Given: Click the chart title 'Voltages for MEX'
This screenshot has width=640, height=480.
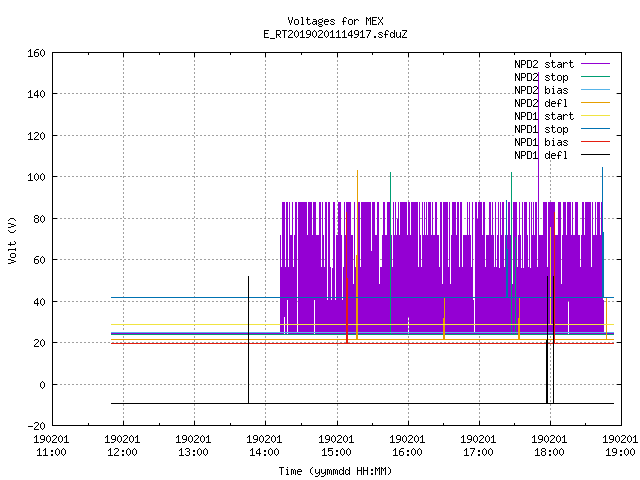Looking at the screenshot, I should coord(335,21).
